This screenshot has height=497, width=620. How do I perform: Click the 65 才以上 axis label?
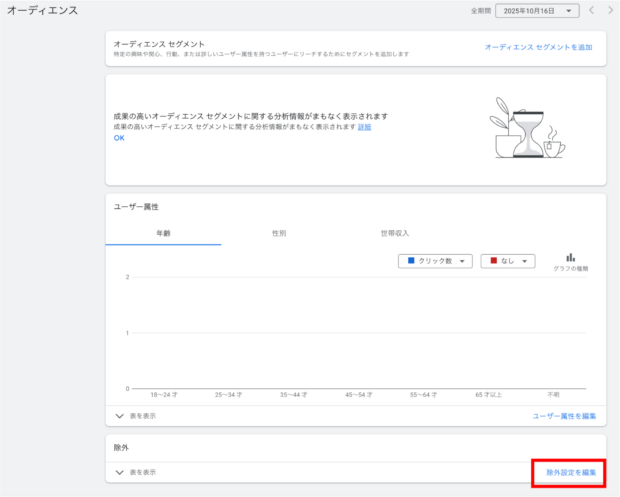click(x=488, y=395)
